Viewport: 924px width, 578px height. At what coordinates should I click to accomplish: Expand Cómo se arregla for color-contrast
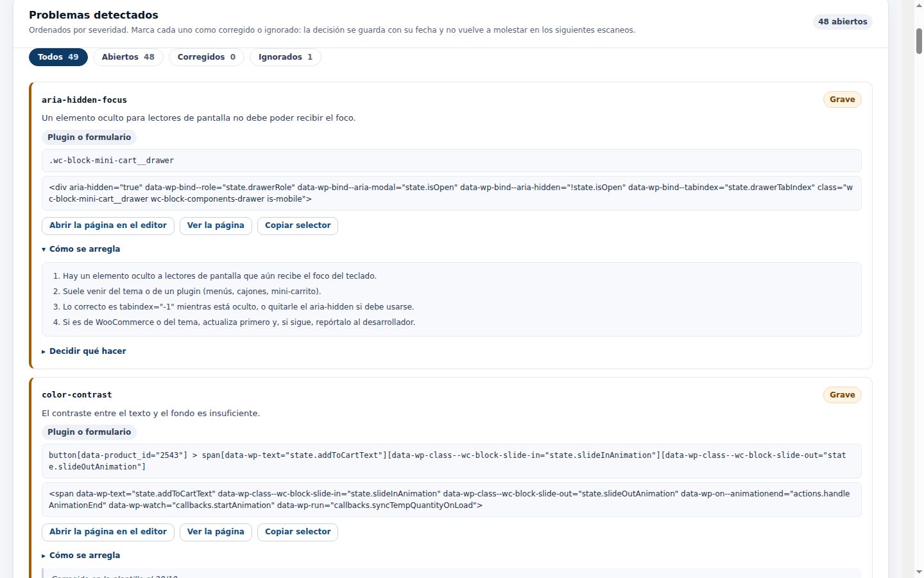(x=81, y=556)
